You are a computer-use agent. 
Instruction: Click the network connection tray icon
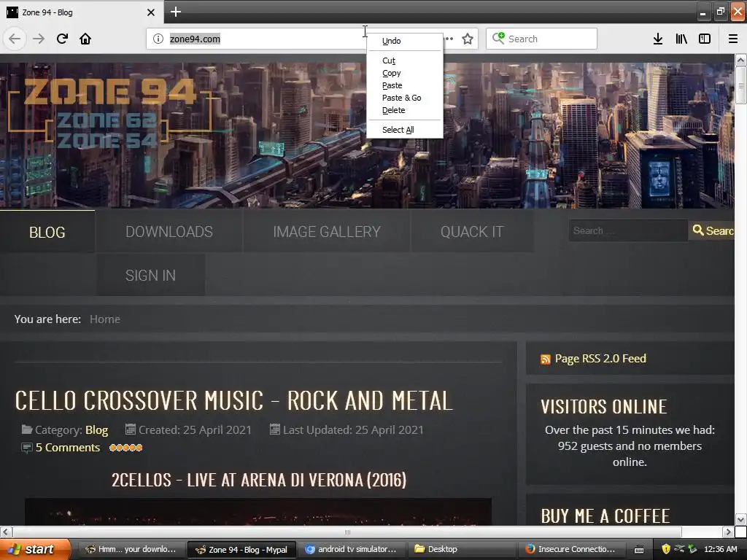(x=679, y=549)
